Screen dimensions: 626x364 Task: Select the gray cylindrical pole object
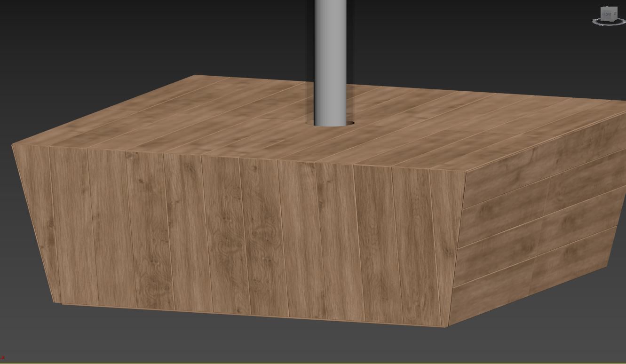pos(330,62)
